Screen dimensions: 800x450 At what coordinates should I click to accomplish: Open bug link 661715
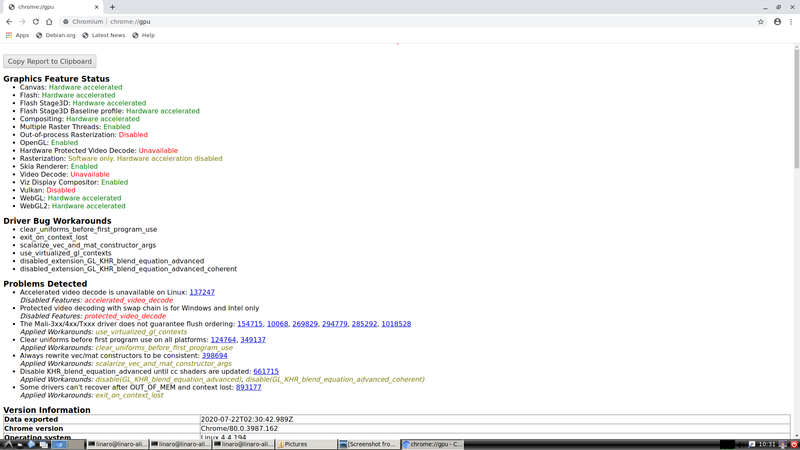click(266, 371)
